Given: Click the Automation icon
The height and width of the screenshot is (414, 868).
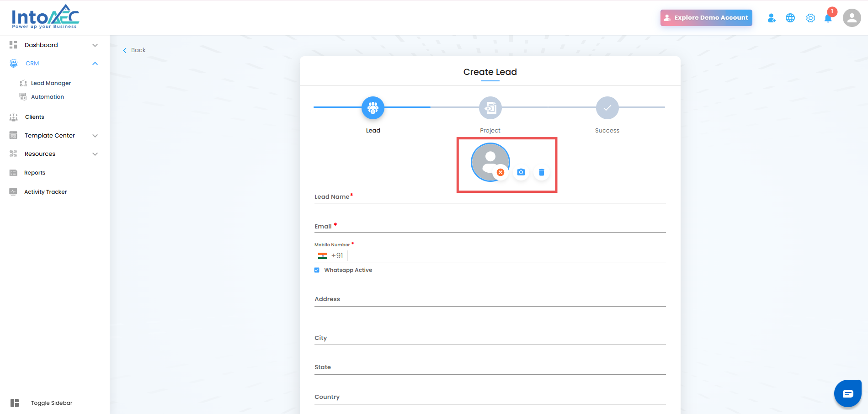Looking at the screenshot, I should [23, 96].
